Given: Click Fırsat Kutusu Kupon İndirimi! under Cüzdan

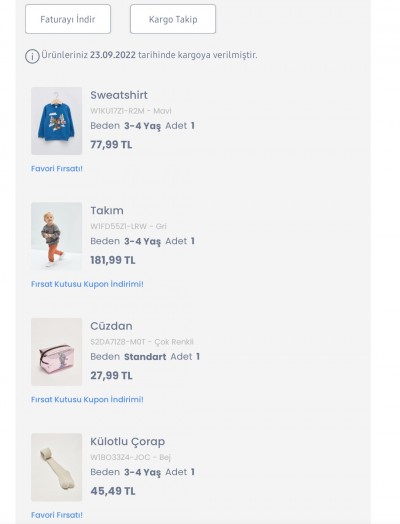Looking at the screenshot, I should point(87,399).
